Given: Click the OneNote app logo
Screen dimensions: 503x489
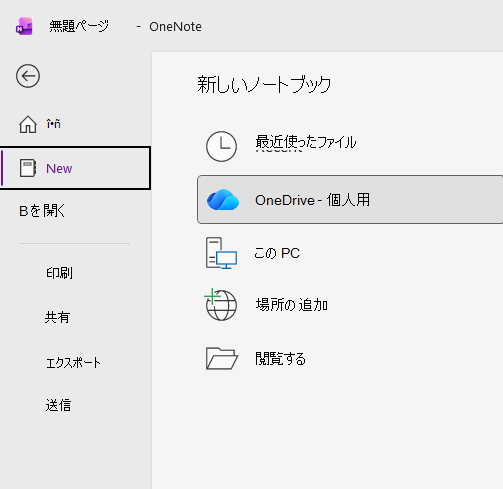Looking at the screenshot, I should pos(24,26).
